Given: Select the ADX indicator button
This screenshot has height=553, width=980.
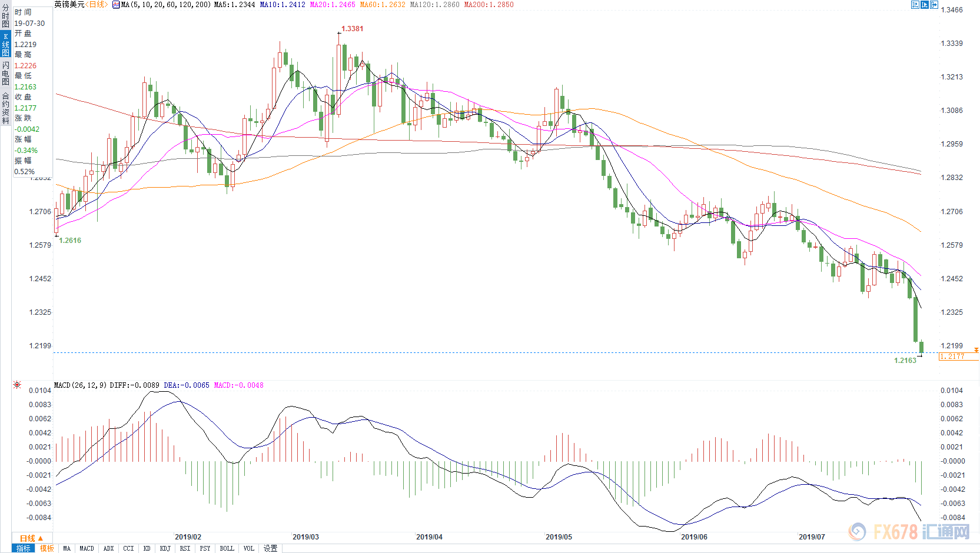Looking at the screenshot, I should click(x=109, y=548).
